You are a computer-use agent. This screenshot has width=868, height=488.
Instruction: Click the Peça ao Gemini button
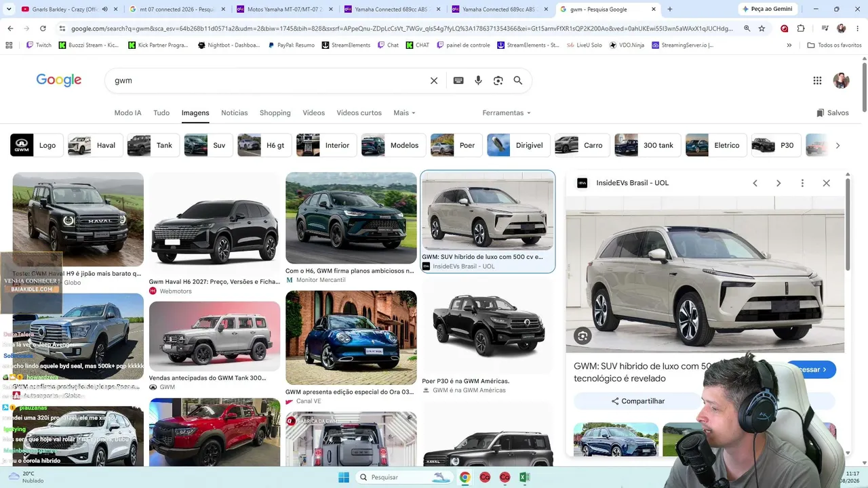tap(768, 9)
